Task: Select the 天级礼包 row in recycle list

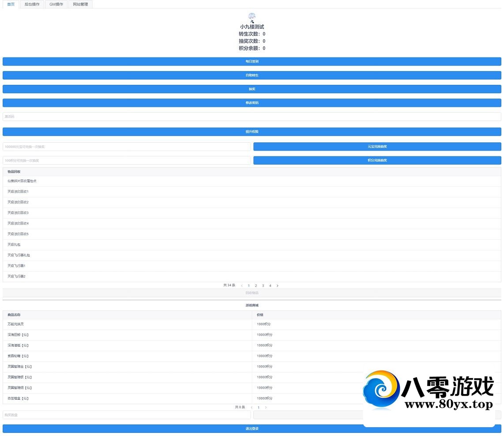Action: [14, 245]
